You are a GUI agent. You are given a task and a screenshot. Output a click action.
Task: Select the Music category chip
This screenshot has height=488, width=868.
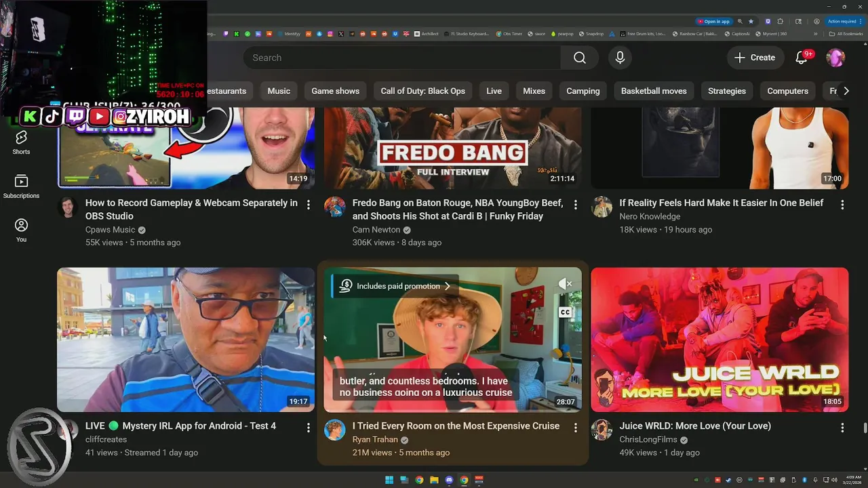(279, 91)
